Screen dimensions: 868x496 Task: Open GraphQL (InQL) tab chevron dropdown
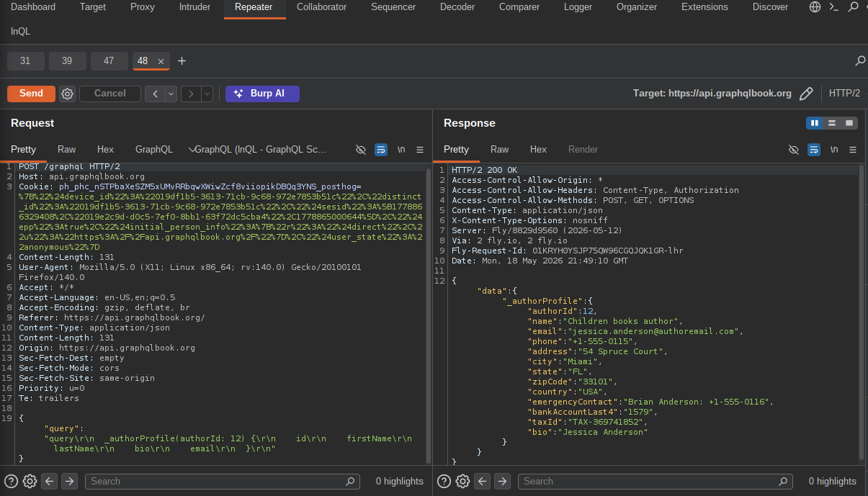coord(192,150)
